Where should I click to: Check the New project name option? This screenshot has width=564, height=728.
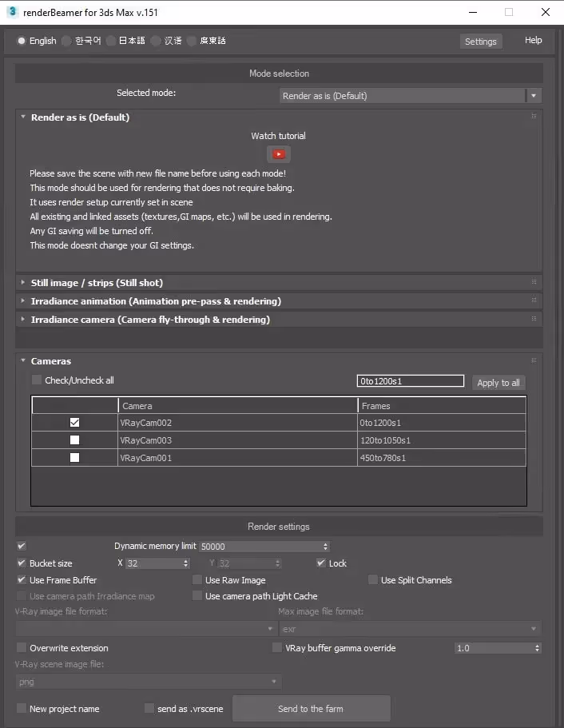pos(22,708)
